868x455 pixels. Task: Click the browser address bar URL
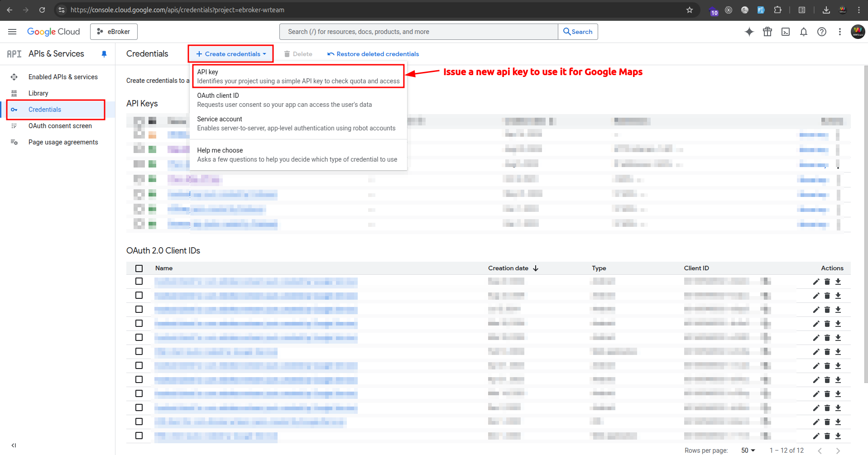coord(177,10)
